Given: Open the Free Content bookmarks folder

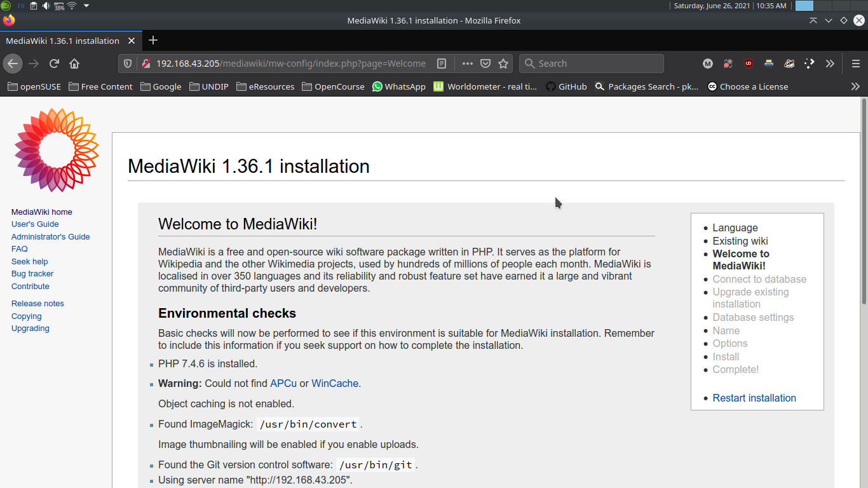Looking at the screenshot, I should tap(101, 86).
